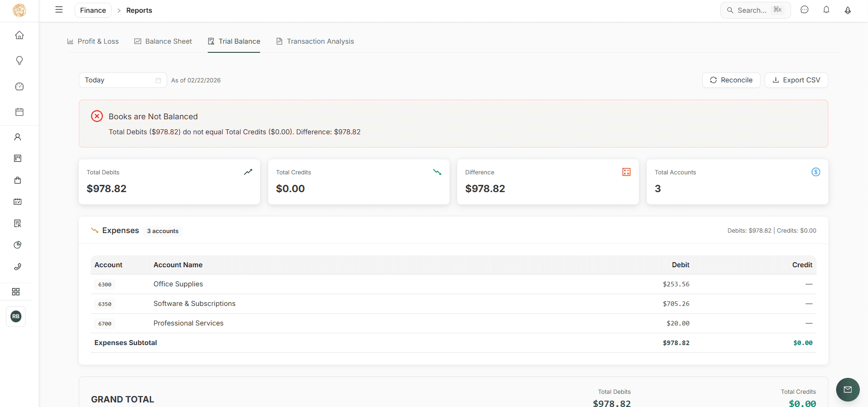Click the pie chart sidebar icon
868x407 pixels.
pos(18,245)
